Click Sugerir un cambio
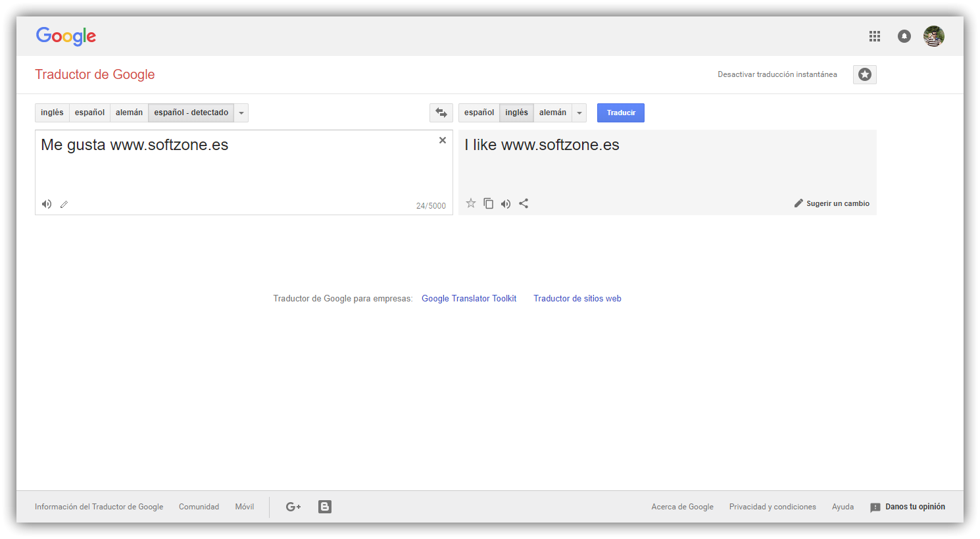The width and height of the screenshot is (980, 539). click(832, 203)
